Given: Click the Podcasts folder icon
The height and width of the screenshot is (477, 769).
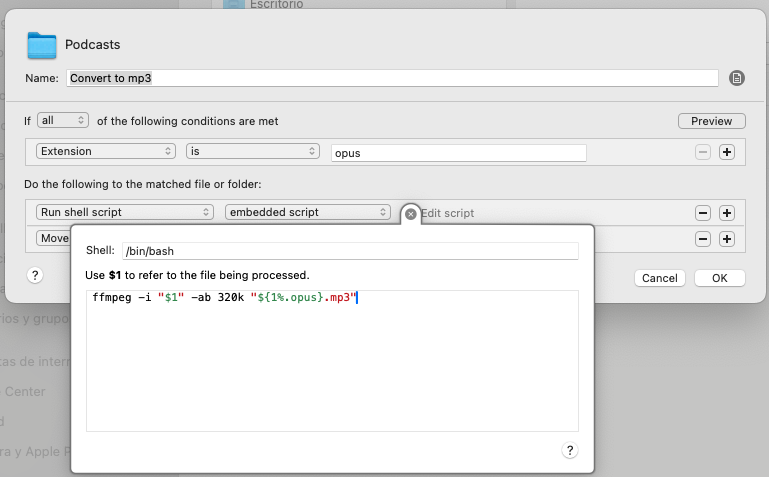Looking at the screenshot, I should (x=42, y=45).
